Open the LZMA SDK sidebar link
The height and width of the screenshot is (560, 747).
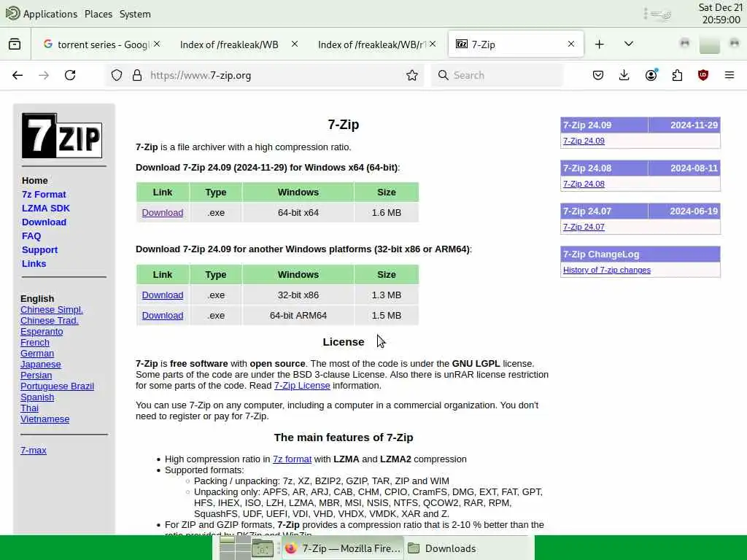pyautogui.click(x=46, y=208)
